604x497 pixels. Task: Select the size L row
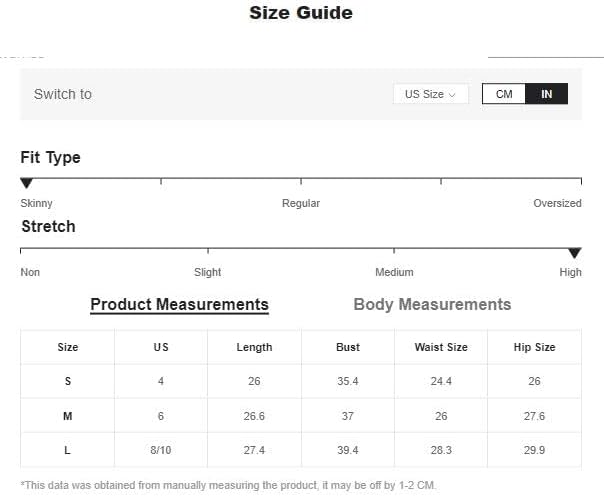point(301,450)
